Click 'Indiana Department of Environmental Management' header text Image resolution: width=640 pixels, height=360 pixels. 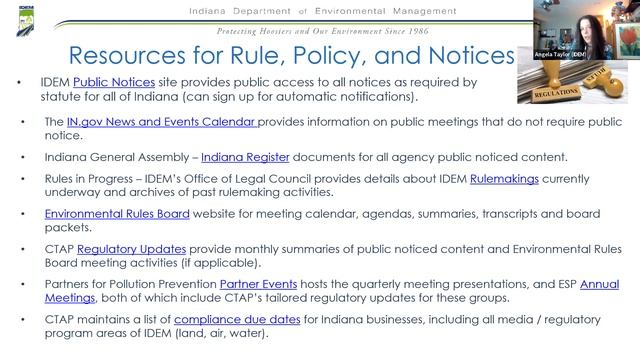(x=322, y=11)
